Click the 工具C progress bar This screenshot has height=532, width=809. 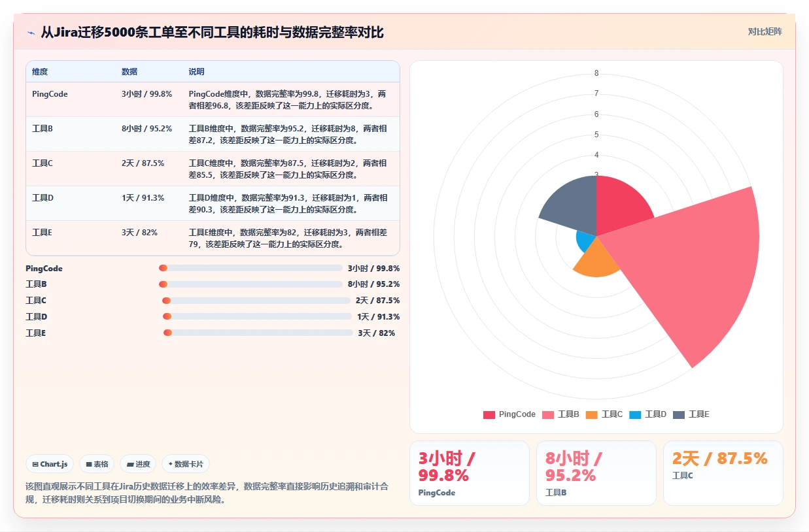tap(256, 301)
